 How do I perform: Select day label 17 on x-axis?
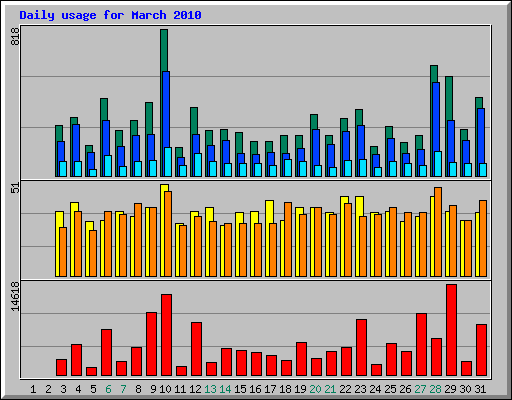(270, 389)
